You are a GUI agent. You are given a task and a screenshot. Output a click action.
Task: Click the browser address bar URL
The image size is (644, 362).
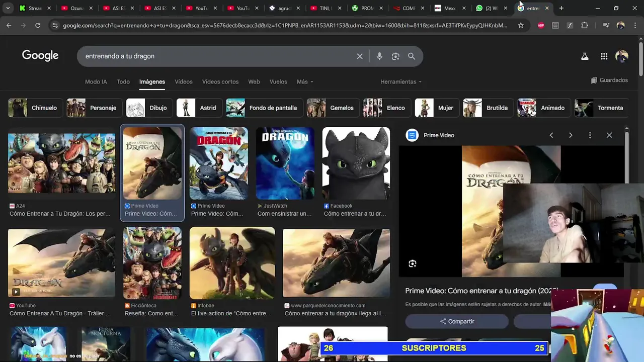click(x=285, y=25)
